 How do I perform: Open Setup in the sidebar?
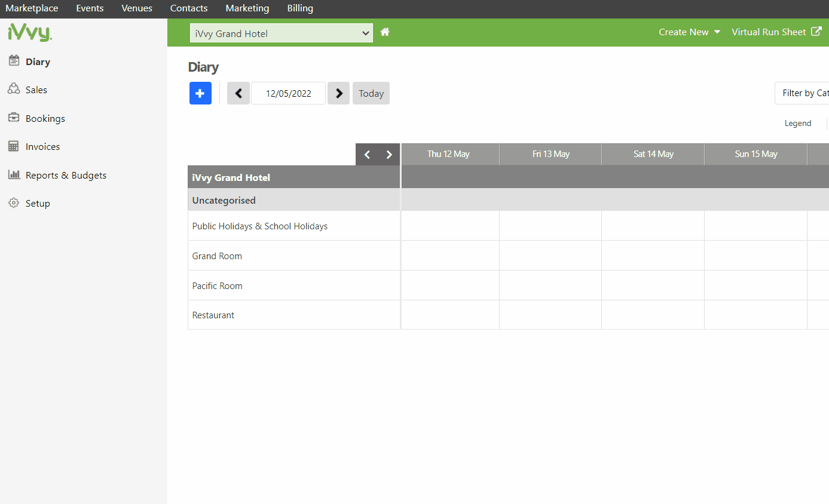tap(38, 203)
